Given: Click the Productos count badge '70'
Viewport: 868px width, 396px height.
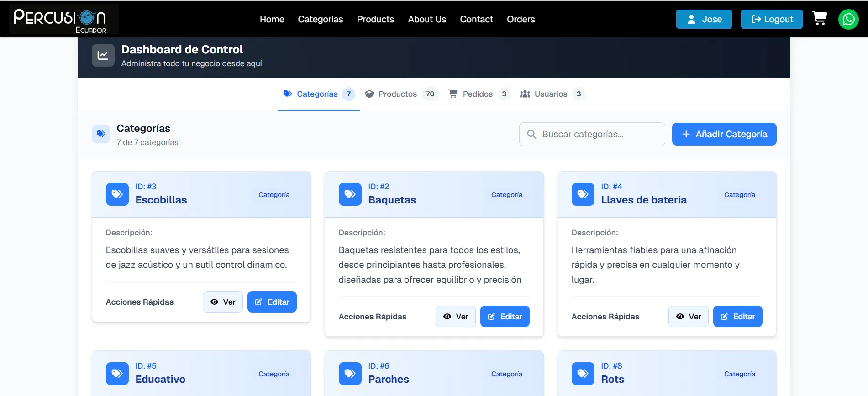Looking at the screenshot, I should 430,94.
